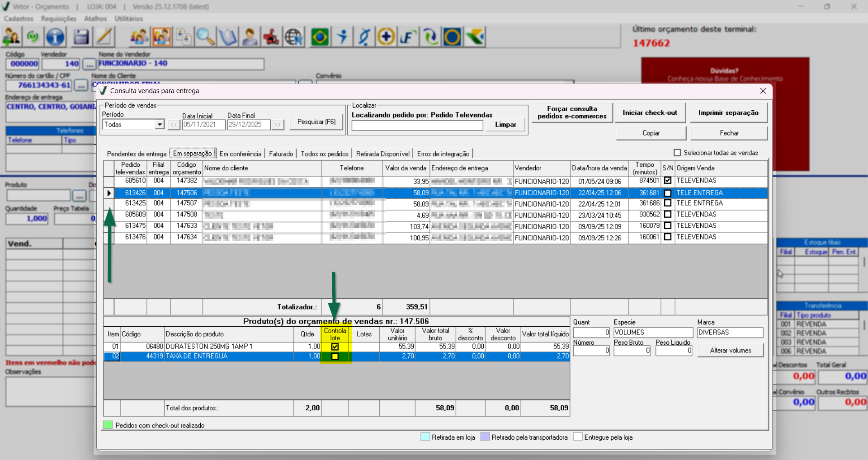Open the Erros de integração tab

(443, 154)
